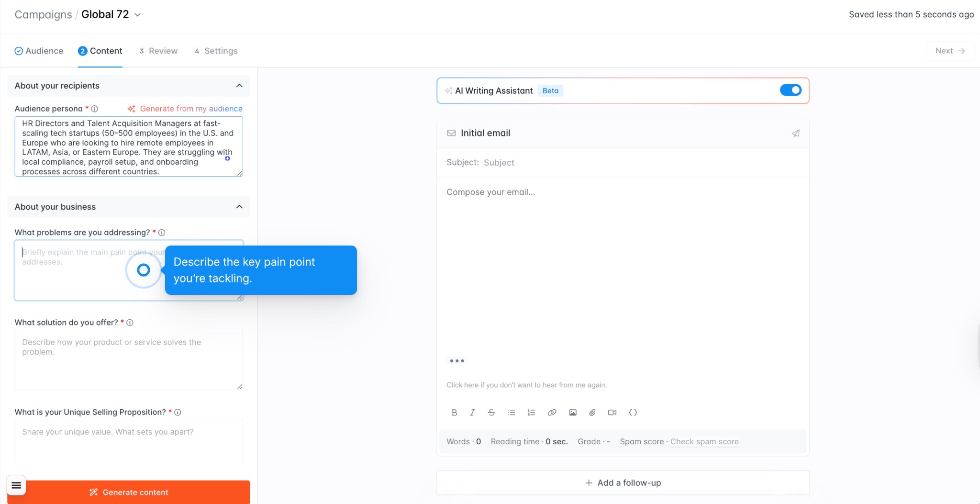980x504 pixels.
Task: Click the Generate content button
Action: point(129,492)
